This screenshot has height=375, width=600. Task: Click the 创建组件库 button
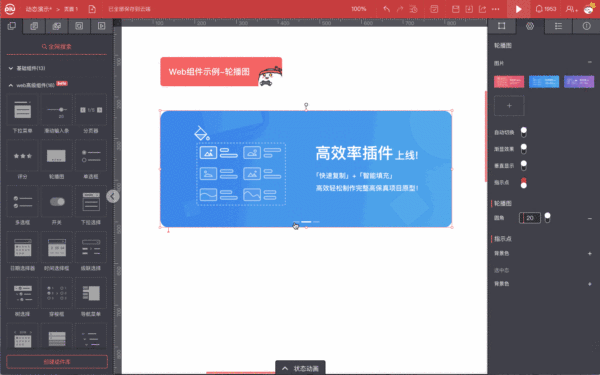[57, 362]
